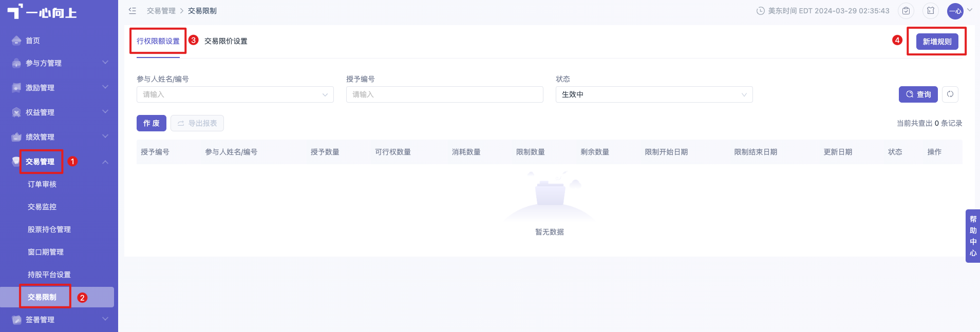Open the 订单审核 submenu item
The image size is (980, 332).
(42, 184)
